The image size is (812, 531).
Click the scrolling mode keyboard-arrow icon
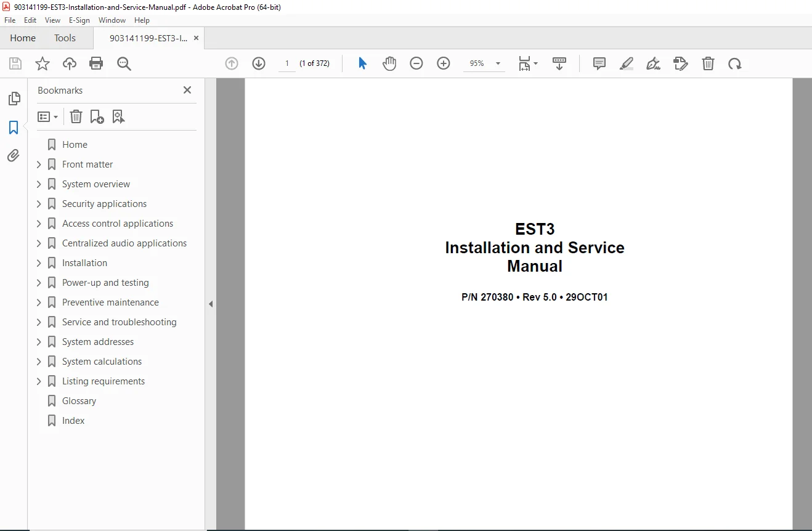click(559, 63)
